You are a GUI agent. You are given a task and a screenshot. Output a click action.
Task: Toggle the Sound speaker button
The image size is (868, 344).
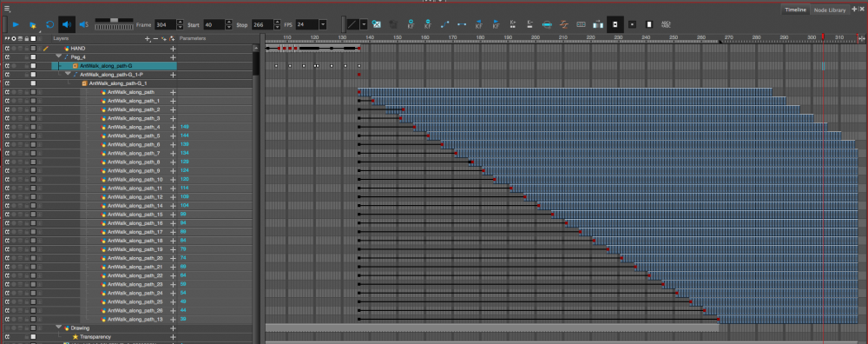click(67, 24)
